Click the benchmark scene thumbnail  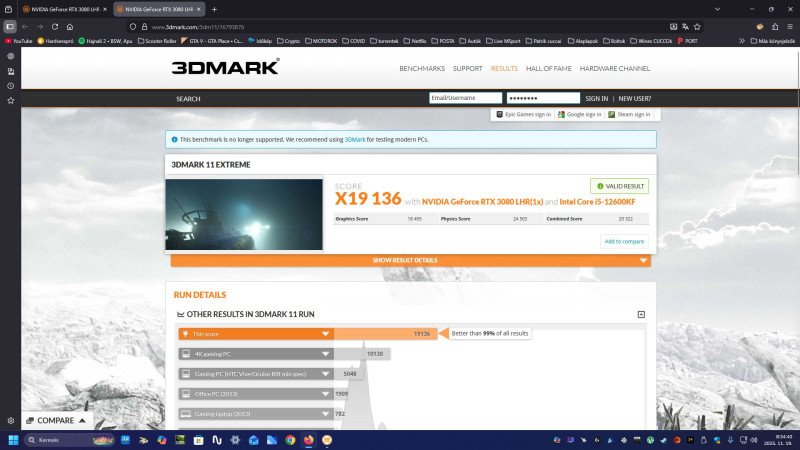244,214
